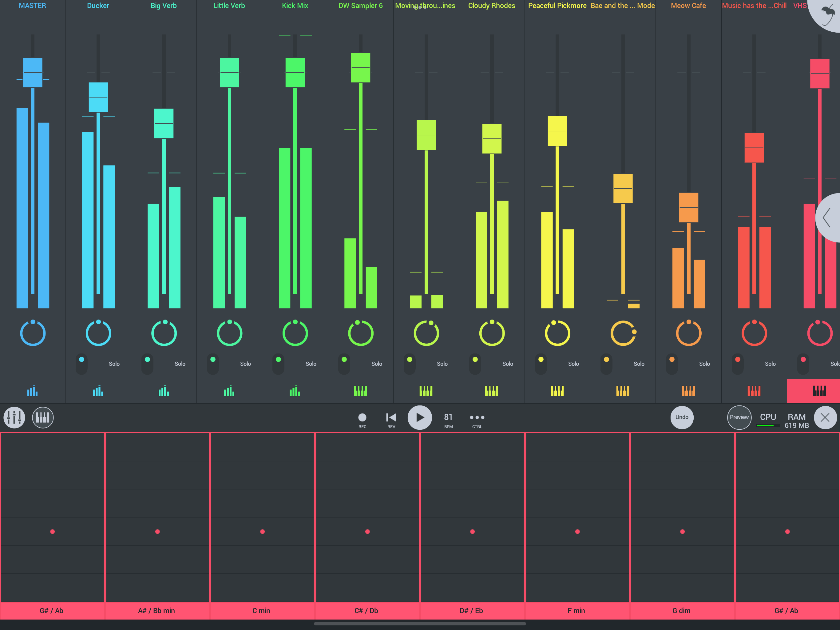Image resolution: width=840 pixels, height=630 pixels.
Task: Click the rewind REV icon
Action: coord(391,418)
